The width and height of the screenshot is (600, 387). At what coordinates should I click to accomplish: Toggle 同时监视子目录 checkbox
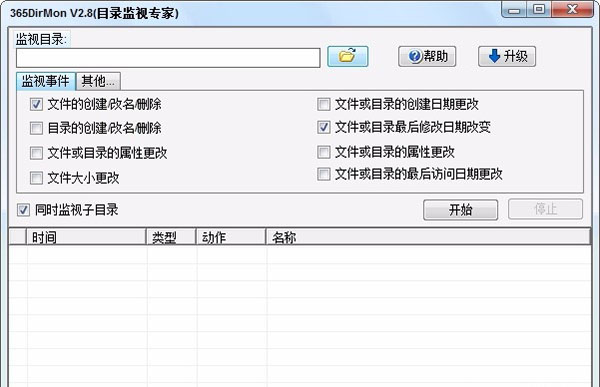click(23, 210)
